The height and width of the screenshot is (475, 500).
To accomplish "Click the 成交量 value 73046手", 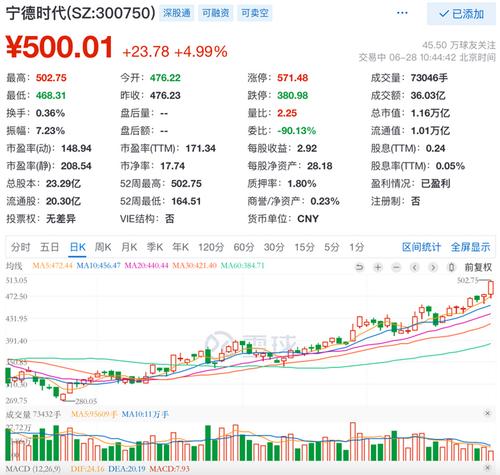I will coord(429,78).
